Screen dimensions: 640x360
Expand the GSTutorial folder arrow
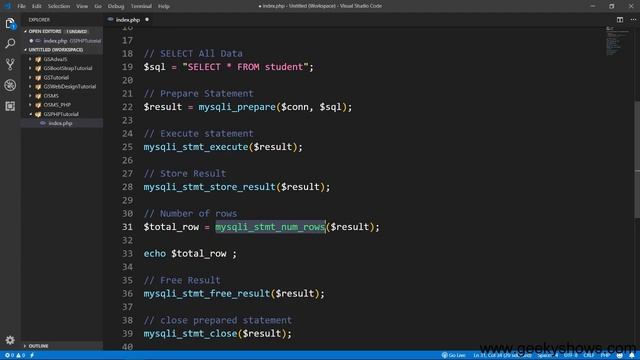pos(30,78)
